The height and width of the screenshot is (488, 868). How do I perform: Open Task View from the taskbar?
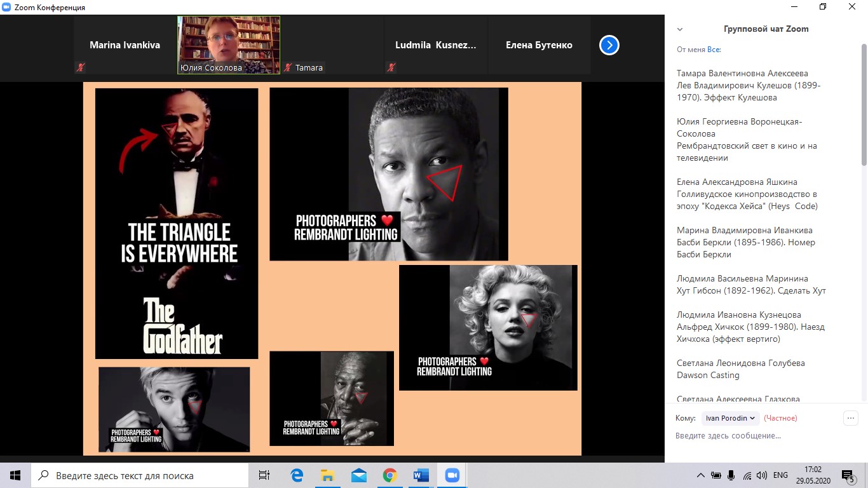pyautogui.click(x=264, y=475)
